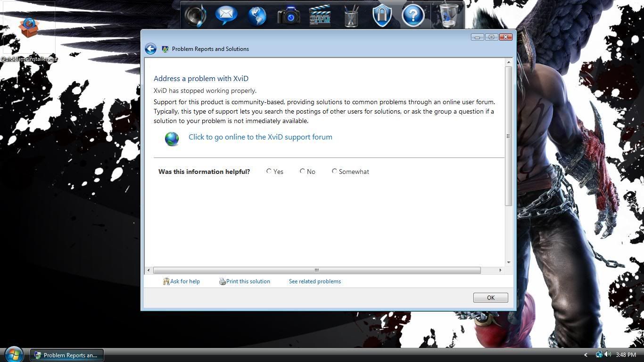Click the horizontal scrollbar thumb
The height and width of the screenshot is (362, 644).
pos(317,270)
